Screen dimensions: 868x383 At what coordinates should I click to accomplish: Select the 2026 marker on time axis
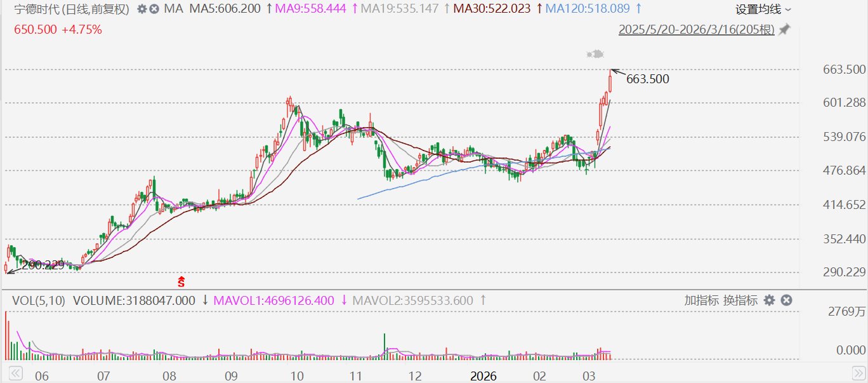coord(483,376)
